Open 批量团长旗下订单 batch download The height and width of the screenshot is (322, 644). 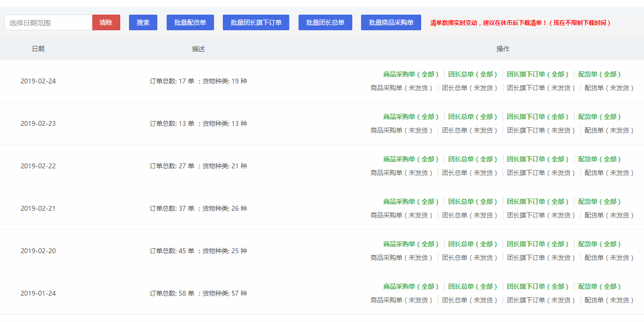click(256, 22)
